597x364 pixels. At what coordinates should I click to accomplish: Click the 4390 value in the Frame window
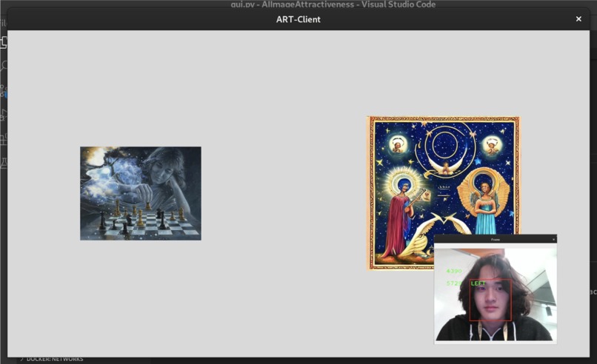pyautogui.click(x=454, y=272)
